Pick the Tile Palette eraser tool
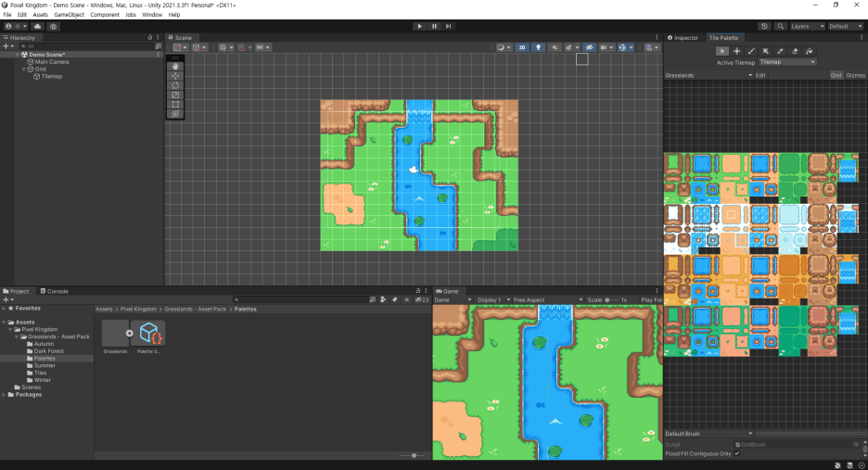The width and height of the screenshot is (868, 470). point(795,51)
